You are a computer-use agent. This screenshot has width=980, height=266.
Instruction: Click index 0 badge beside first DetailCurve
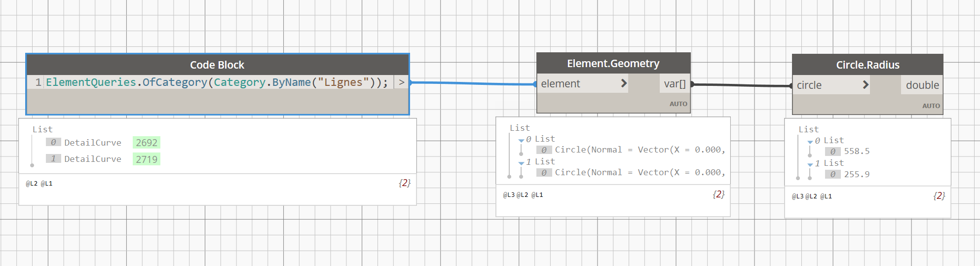[x=53, y=142]
